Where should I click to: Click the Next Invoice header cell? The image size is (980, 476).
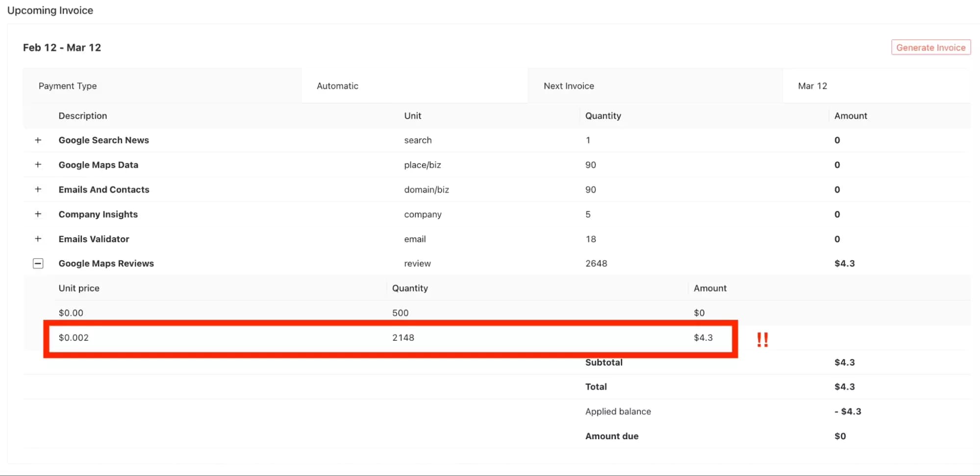pos(568,86)
